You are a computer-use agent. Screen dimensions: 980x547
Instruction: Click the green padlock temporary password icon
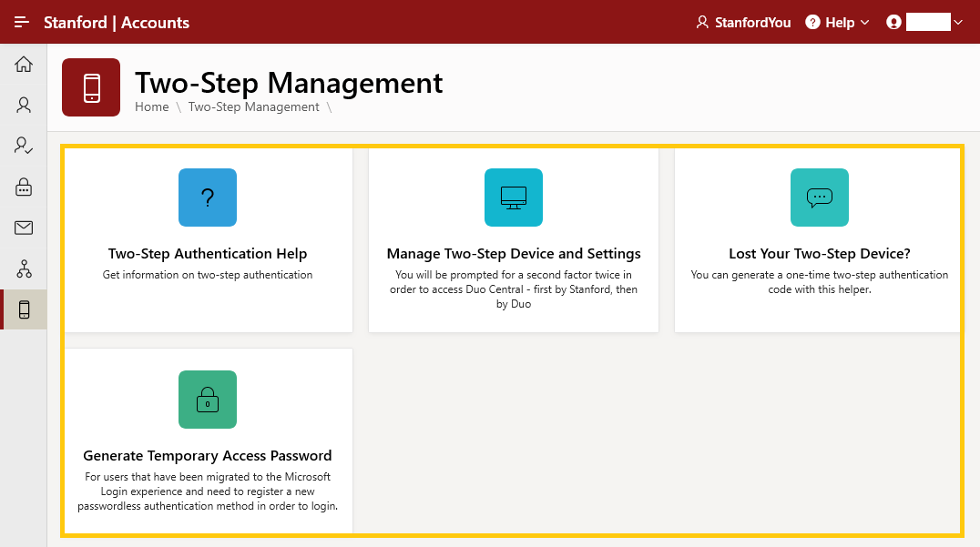click(x=208, y=400)
